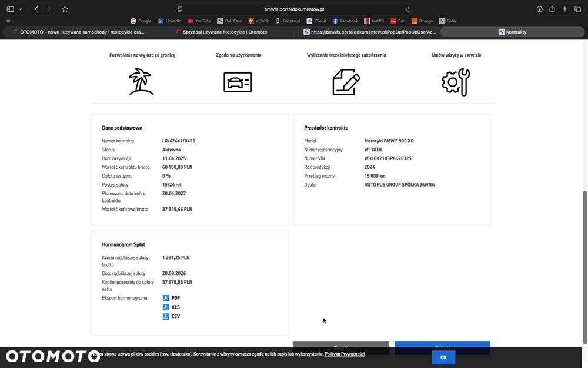Screen dimensions: 588x368
Task: Open the CalcEase bookmark
Action: (229, 21)
